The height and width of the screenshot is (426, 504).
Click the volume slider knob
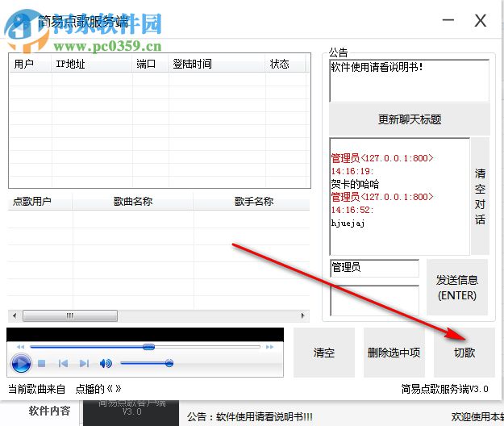pos(169,363)
